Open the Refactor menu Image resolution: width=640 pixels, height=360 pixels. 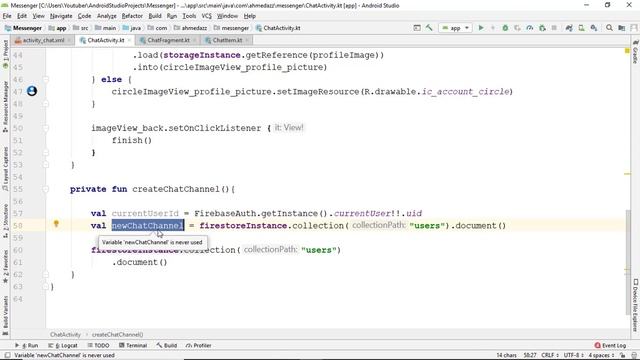point(132,16)
